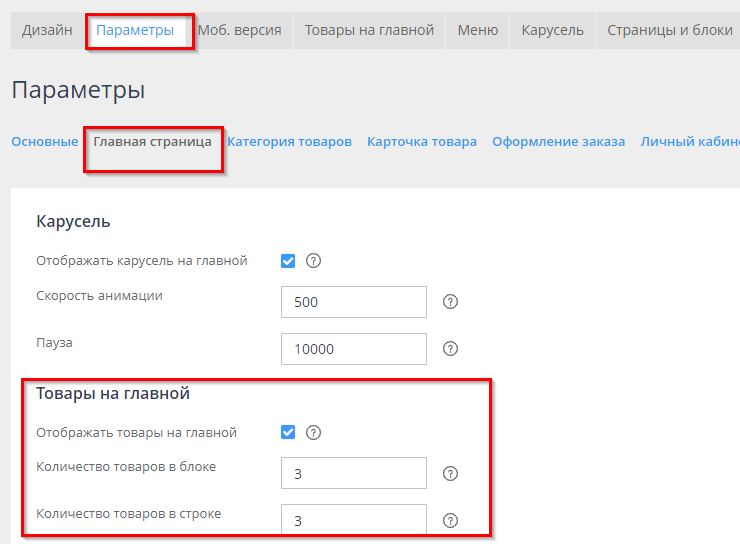This screenshot has width=740, height=544.
Task: Open Товары на главной tab
Action: [x=369, y=30]
